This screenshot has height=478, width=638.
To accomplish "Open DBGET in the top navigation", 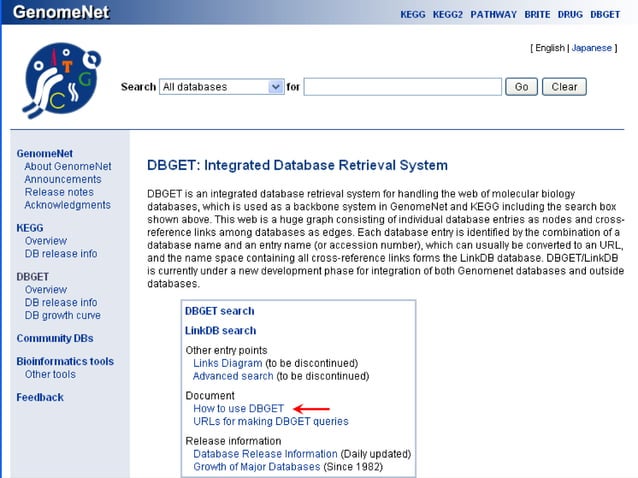I will 605,15.
